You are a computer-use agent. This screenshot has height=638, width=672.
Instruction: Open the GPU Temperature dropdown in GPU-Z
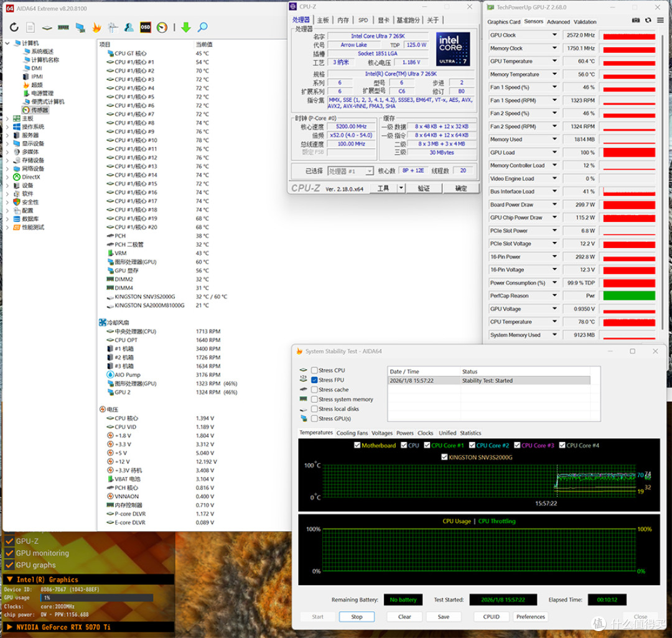coord(554,61)
